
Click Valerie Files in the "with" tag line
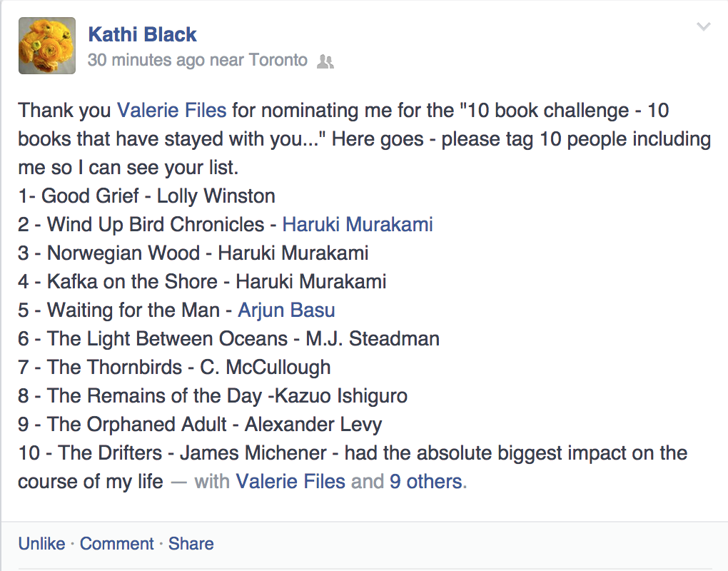click(x=290, y=482)
